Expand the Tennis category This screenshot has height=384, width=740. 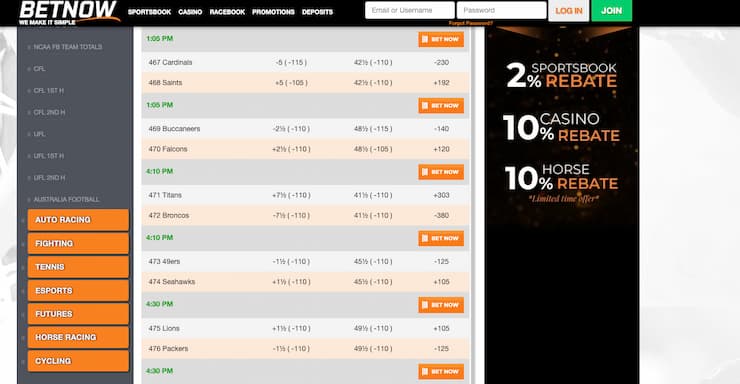pos(78,267)
